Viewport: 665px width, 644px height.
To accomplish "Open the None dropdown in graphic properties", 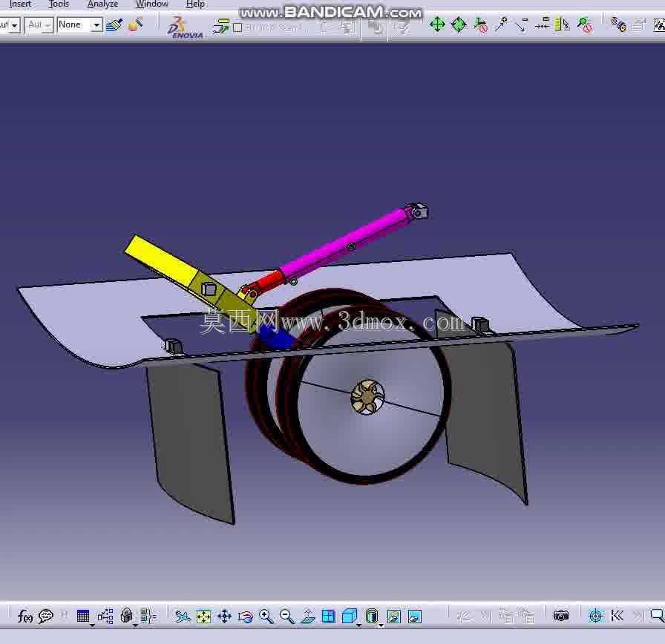I will [80, 25].
